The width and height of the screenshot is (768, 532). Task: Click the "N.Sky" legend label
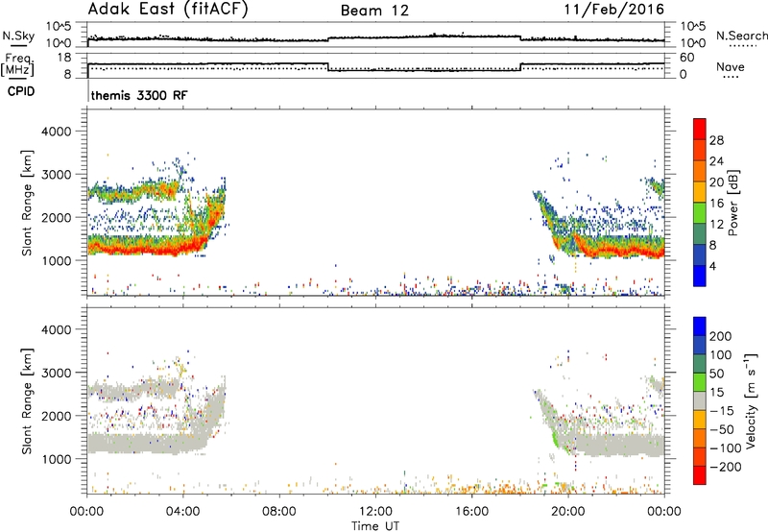click(x=18, y=36)
